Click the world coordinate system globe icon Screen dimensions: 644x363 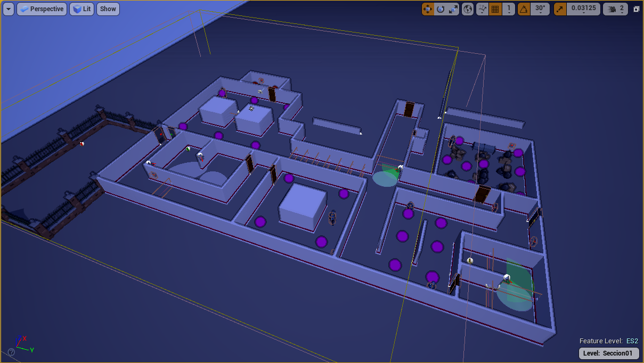[x=468, y=9]
